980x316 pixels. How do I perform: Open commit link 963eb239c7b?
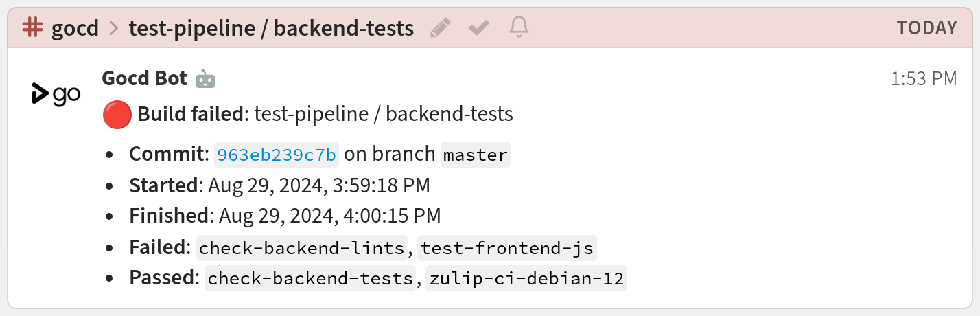(277, 155)
